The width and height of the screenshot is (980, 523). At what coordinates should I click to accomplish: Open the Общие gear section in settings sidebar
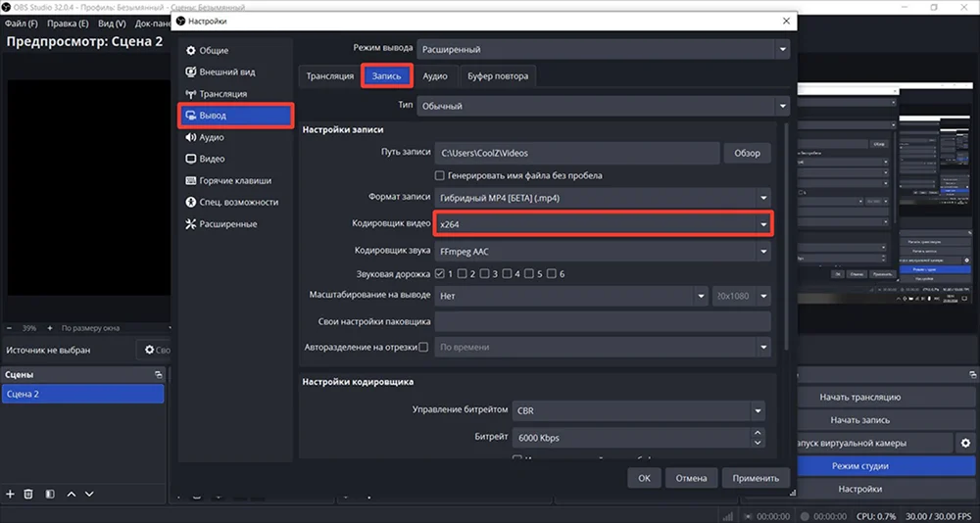[x=235, y=51]
